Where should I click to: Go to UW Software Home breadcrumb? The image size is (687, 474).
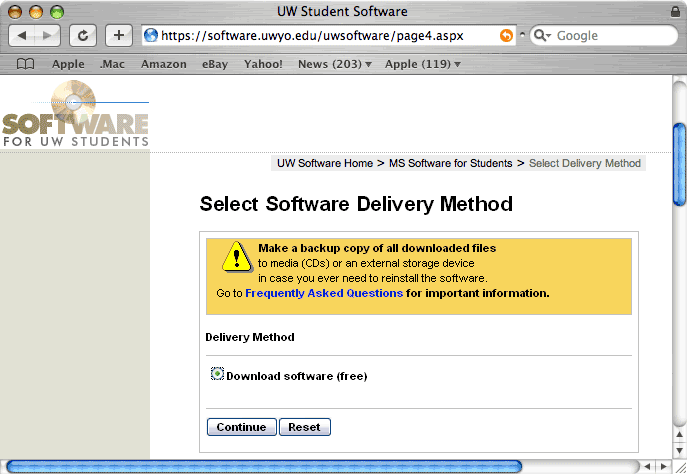325,163
